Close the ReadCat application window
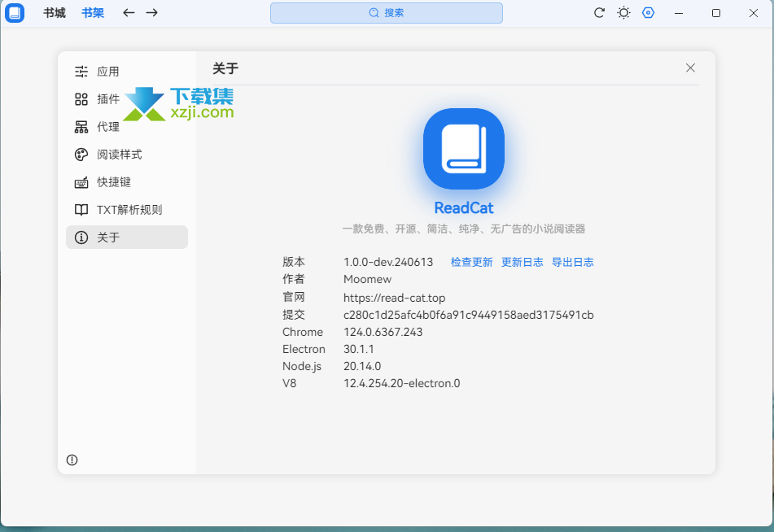The height and width of the screenshot is (532, 774). (754, 13)
